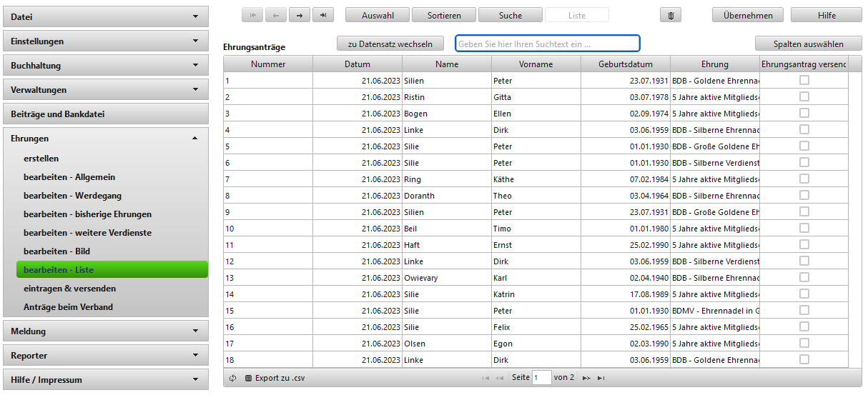868x395 pixels.
Task: Export table via Export zu .csv
Action: tap(275, 378)
